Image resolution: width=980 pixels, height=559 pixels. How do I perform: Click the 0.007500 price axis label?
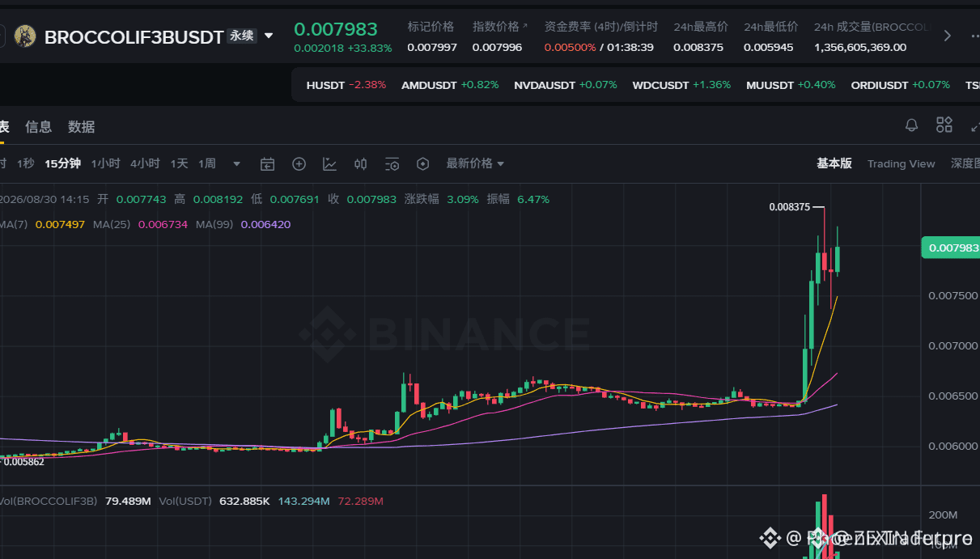953,296
